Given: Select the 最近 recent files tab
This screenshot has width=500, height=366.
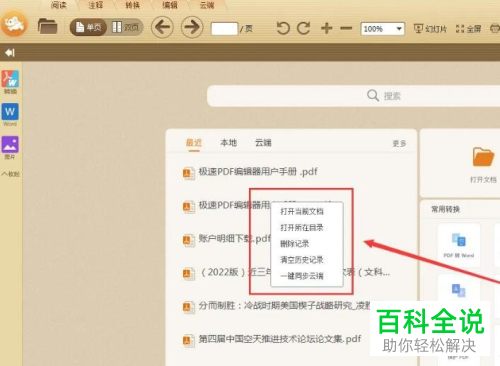Looking at the screenshot, I should coord(194,143).
